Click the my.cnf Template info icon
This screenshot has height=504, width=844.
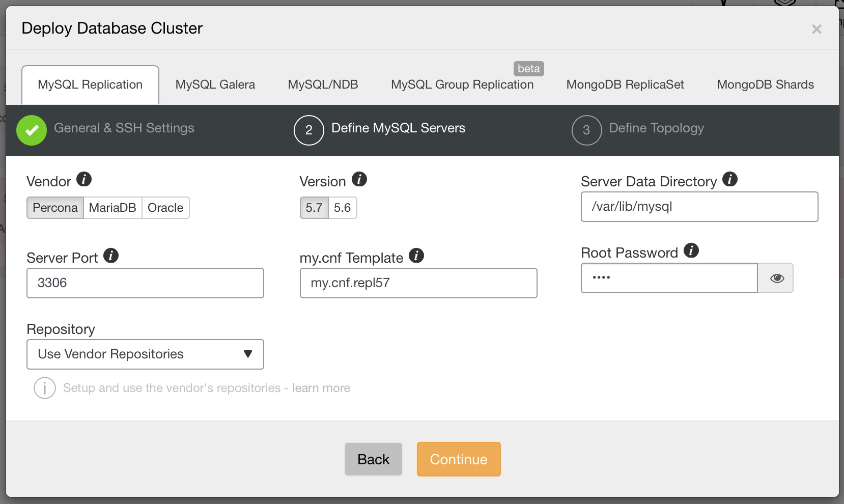pos(416,256)
